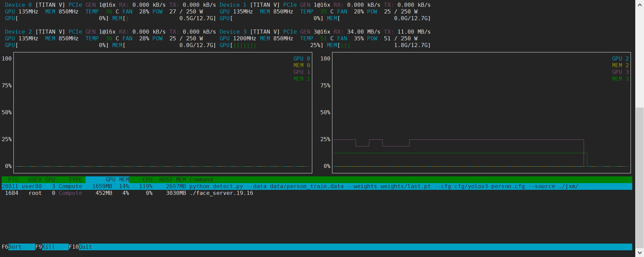Click the GPU 0 legend entry
The width and height of the screenshot is (644, 257).
pos(302,59)
